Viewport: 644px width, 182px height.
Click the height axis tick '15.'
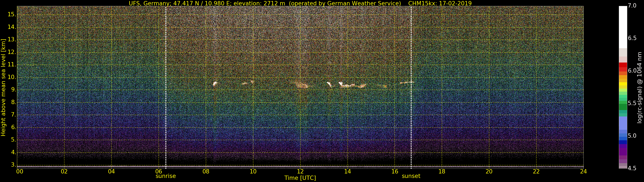coord(12,15)
